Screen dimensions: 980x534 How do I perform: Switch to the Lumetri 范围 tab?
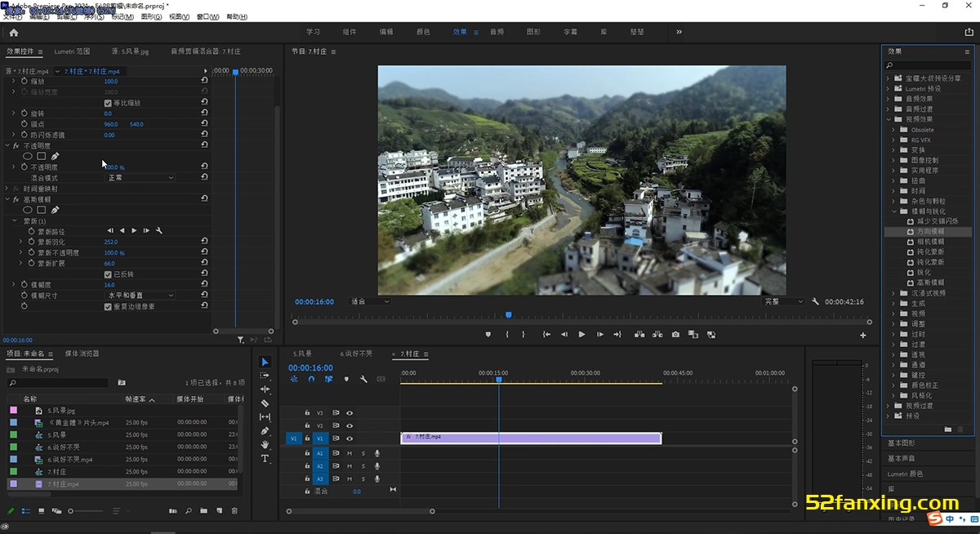72,51
